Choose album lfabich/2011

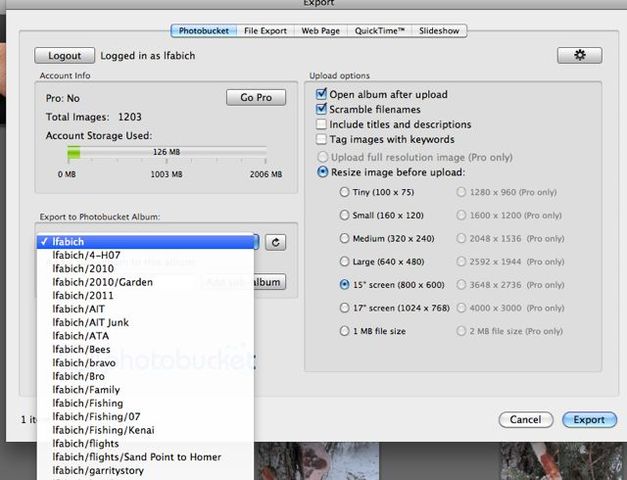pos(146,296)
